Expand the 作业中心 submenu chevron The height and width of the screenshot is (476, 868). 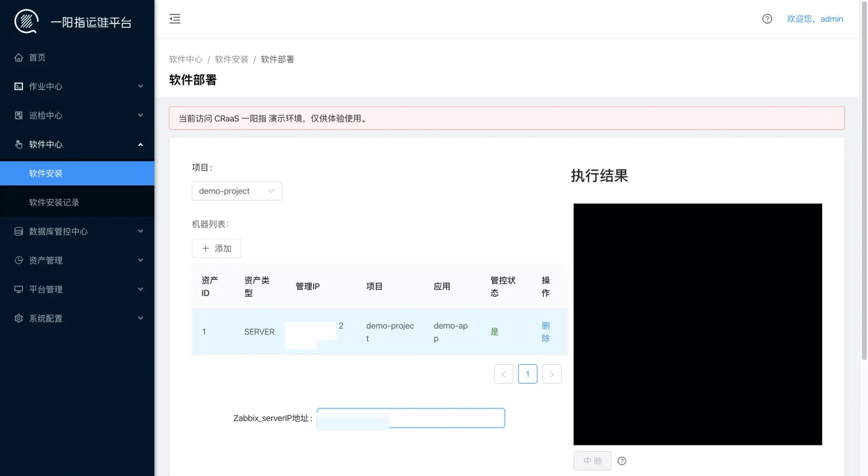coord(140,86)
